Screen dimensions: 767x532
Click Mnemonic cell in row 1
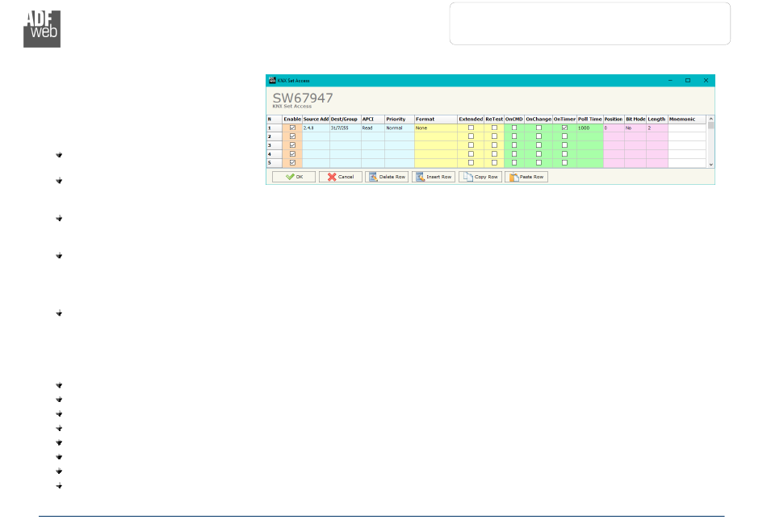point(687,128)
